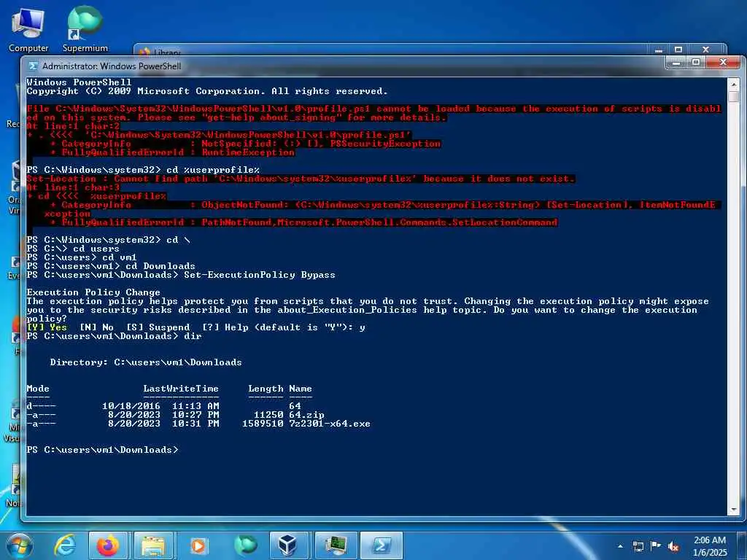Click the 64.zip entry in listing
The width and height of the screenshot is (747, 560).
tap(306, 415)
